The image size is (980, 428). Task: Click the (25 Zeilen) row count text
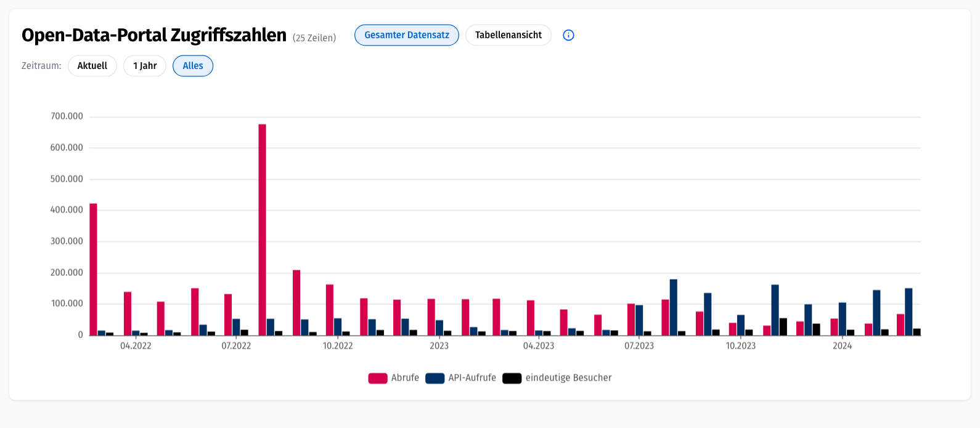tap(314, 38)
